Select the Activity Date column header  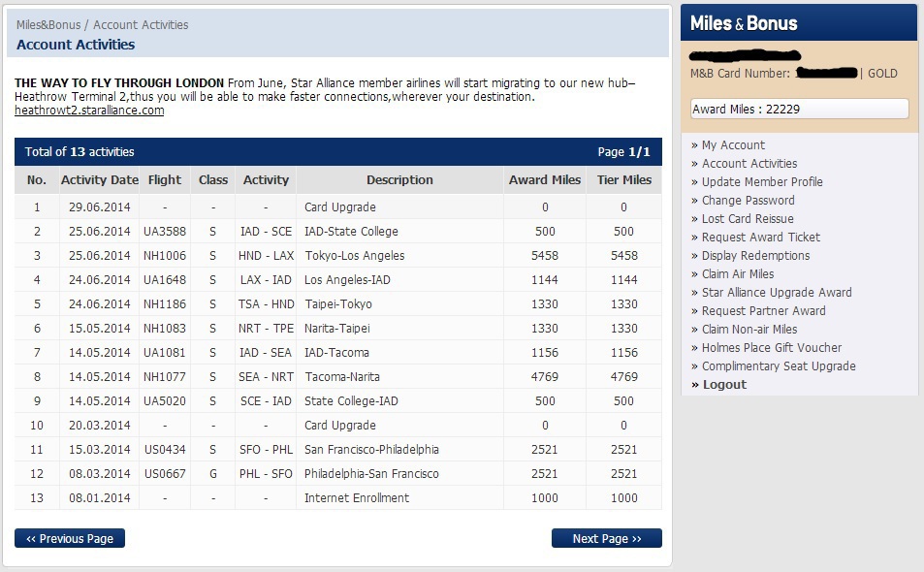tap(100, 179)
